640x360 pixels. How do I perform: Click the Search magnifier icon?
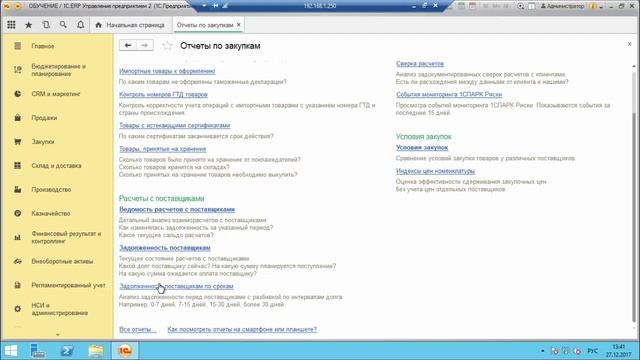(63, 25)
